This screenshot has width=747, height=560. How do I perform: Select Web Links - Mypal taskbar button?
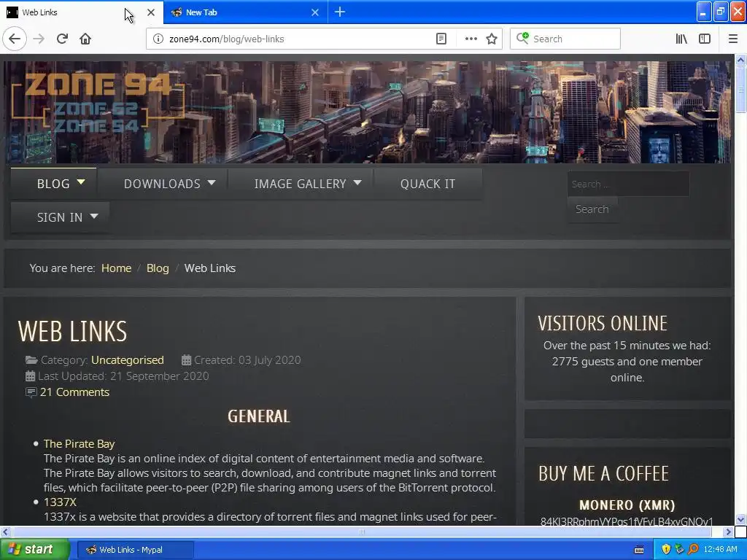tap(135, 550)
